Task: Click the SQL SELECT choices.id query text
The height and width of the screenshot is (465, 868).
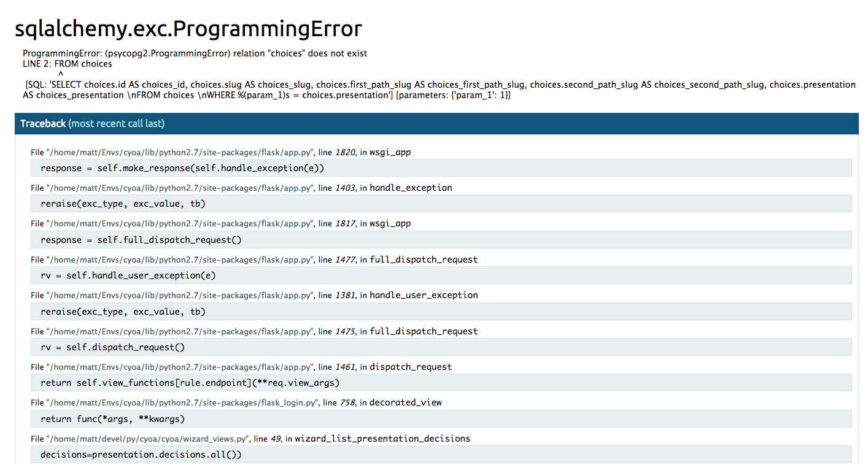Action: [439, 90]
